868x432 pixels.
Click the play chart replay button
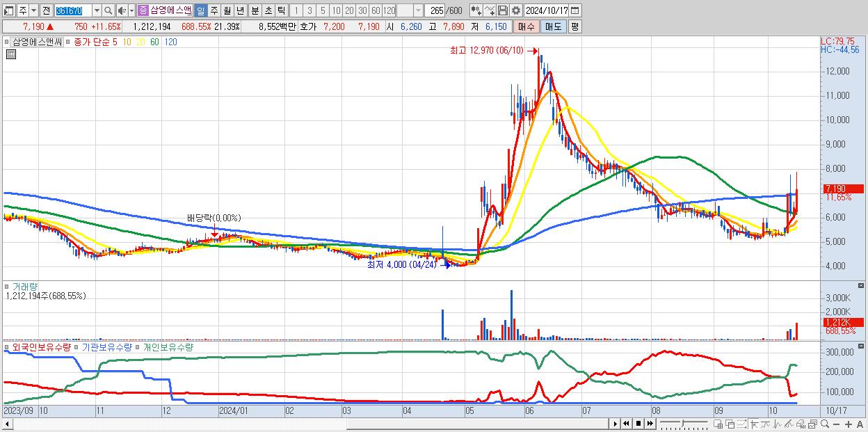(616, 424)
